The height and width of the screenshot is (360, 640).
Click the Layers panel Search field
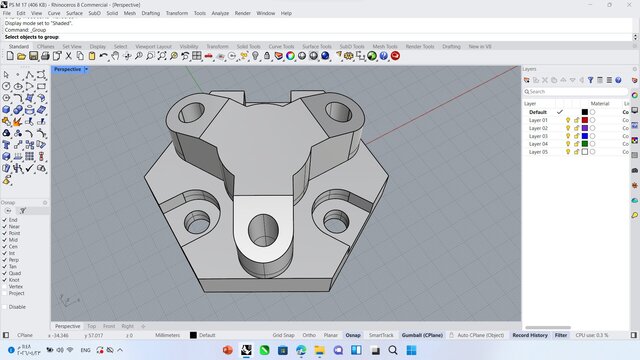tap(576, 92)
